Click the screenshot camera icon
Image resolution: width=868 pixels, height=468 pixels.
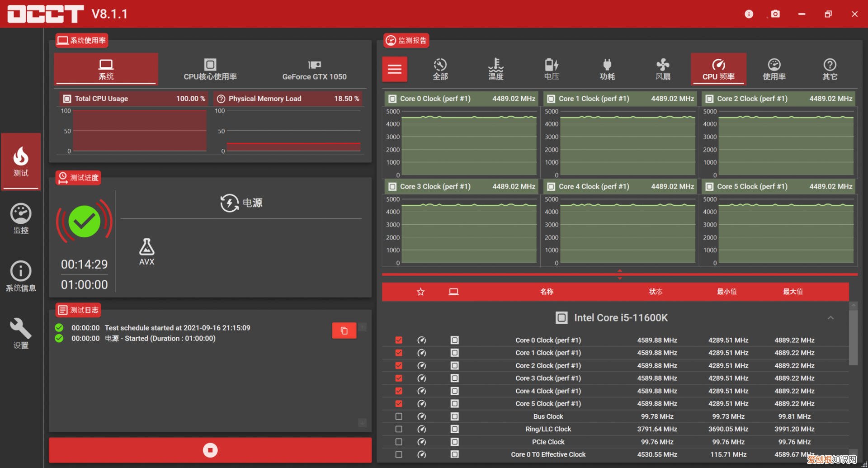coord(775,14)
